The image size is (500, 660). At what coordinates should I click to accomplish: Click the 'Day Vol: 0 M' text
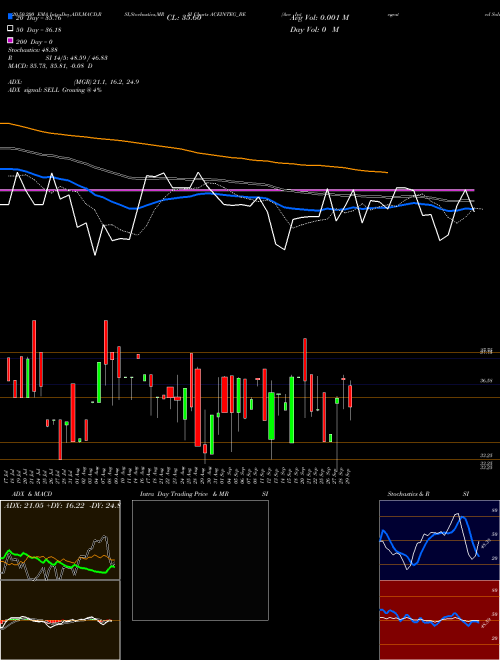pyautogui.click(x=314, y=29)
